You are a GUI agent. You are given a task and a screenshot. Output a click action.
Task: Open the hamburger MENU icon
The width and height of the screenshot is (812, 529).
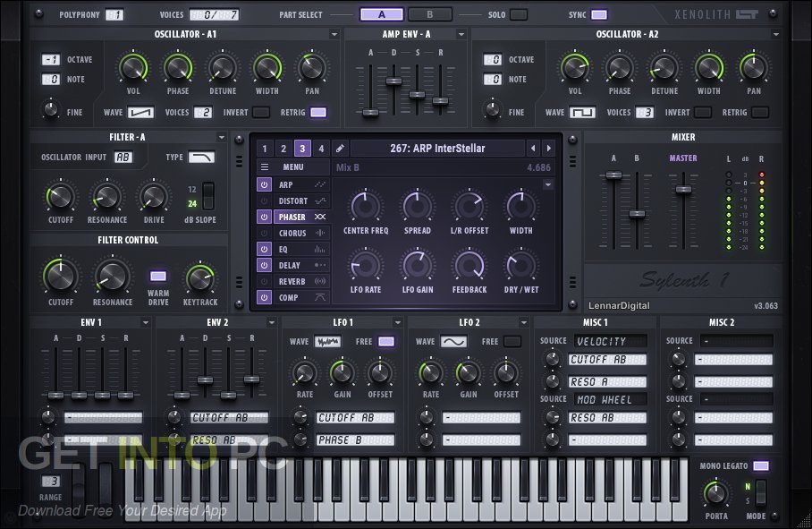pos(265,166)
